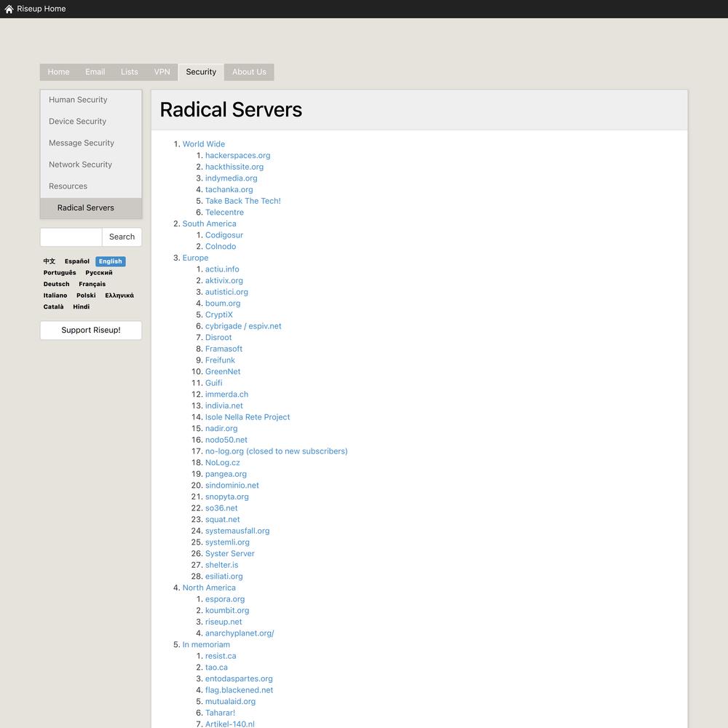Open the GreenNet link
The image size is (728, 728).
point(223,371)
